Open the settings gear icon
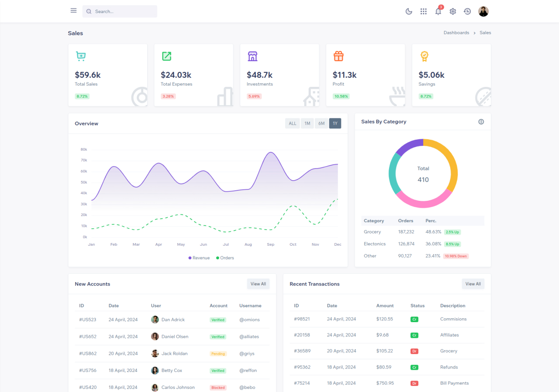Image resolution: width=559 pixels, height=392 pixels. click(x=453, y=11)
